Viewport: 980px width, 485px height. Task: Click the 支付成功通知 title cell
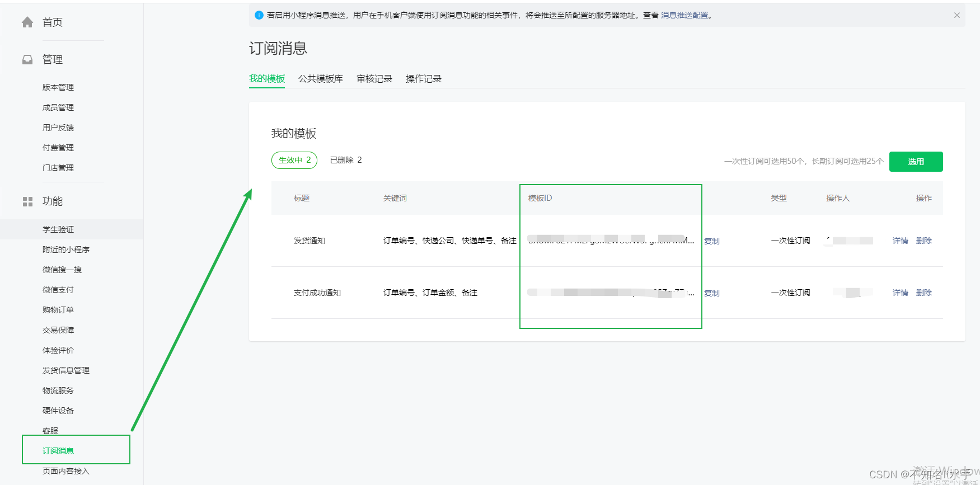click(x=317, y=293)
